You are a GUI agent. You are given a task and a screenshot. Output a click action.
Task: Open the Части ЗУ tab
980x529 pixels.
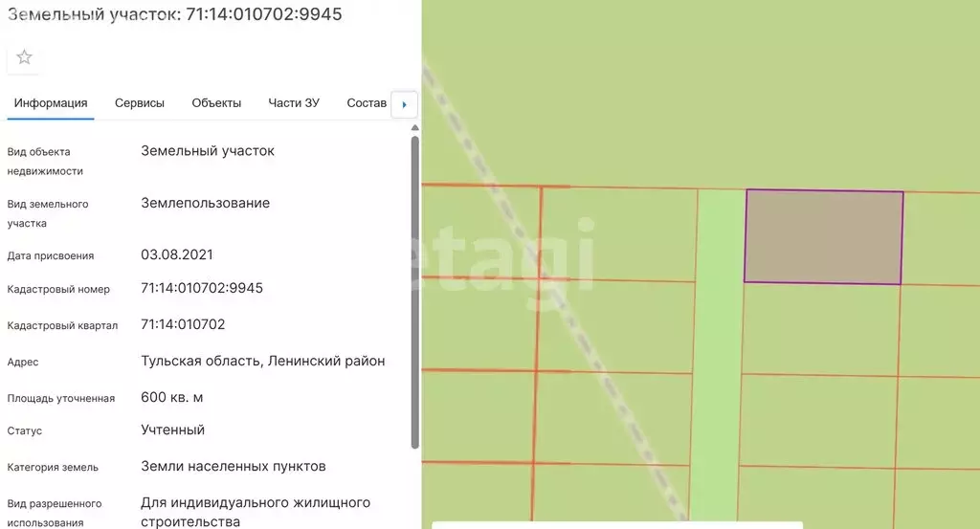[x=294, y=103]
